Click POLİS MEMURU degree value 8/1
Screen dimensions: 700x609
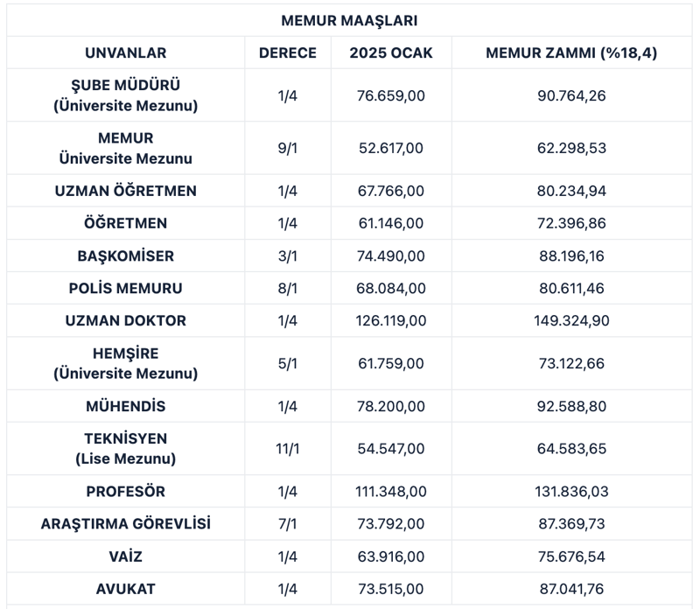(x=288, y=288)
